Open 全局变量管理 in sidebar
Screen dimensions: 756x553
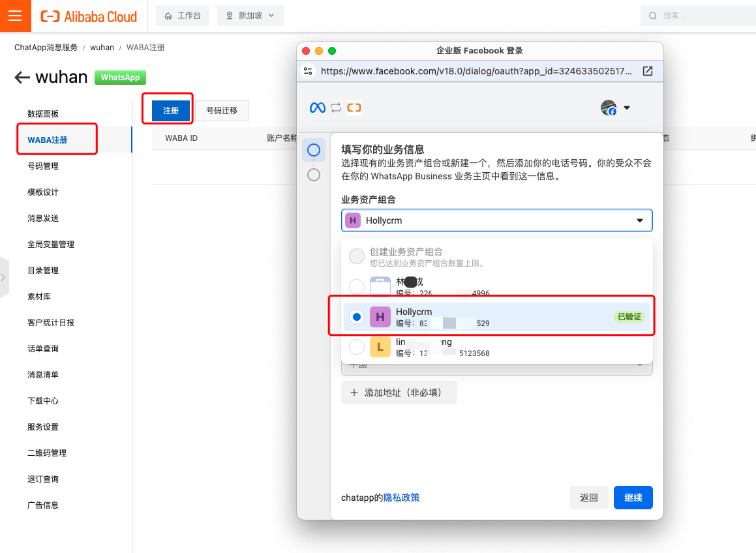(51, 244)
